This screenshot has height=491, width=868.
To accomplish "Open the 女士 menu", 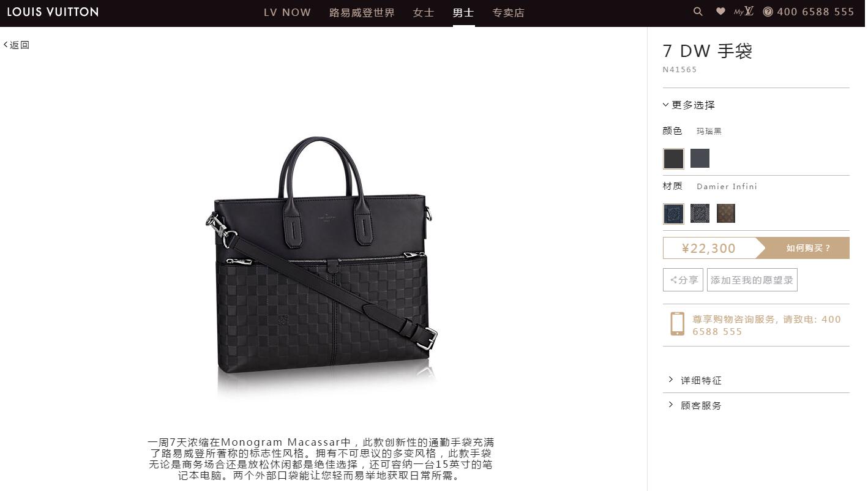I will (x=424, y=12).
